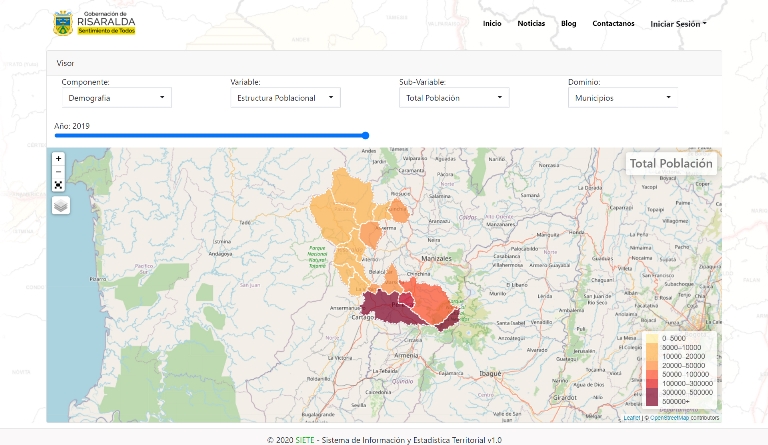Expand the Iniciar Sesión menu
The image size is (768, 445).
[x=678, y=23]
